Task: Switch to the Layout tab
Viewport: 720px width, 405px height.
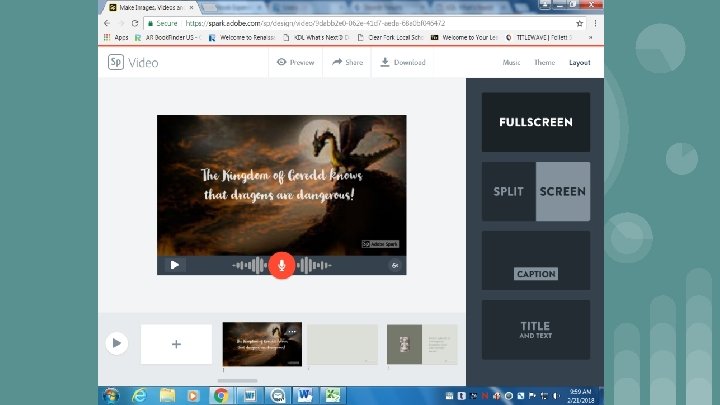Action: [x=579, y=62]
